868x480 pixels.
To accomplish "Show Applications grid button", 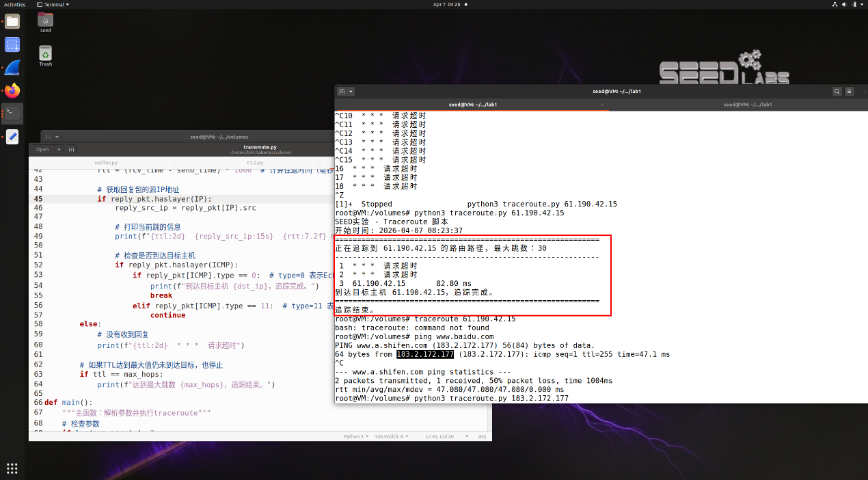I will point(12,468).
